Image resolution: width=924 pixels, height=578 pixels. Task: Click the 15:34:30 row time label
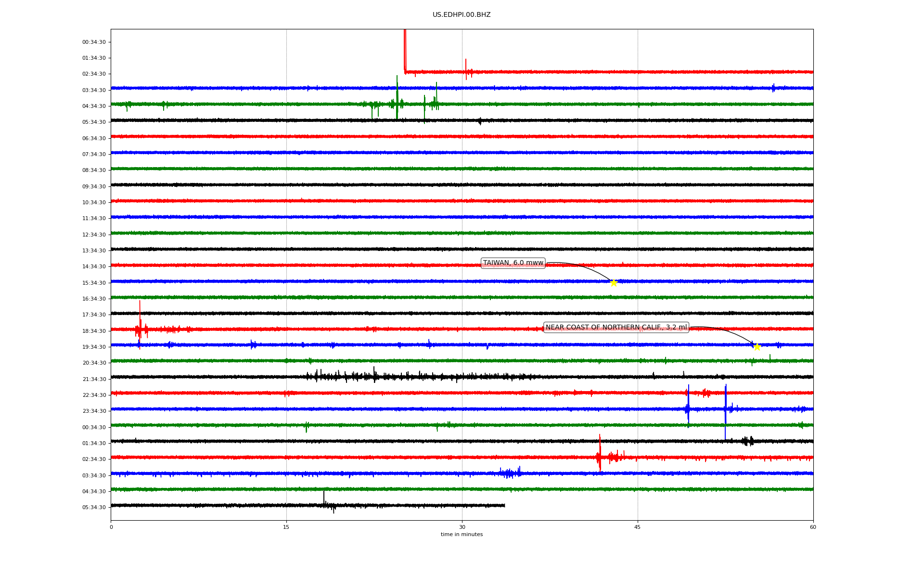[94, 283]
